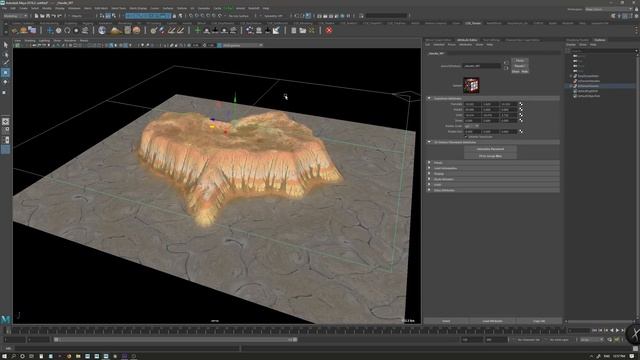Click the sample texture swatch thumbnail
Screen dimensions: 640x360
(471, 85)
